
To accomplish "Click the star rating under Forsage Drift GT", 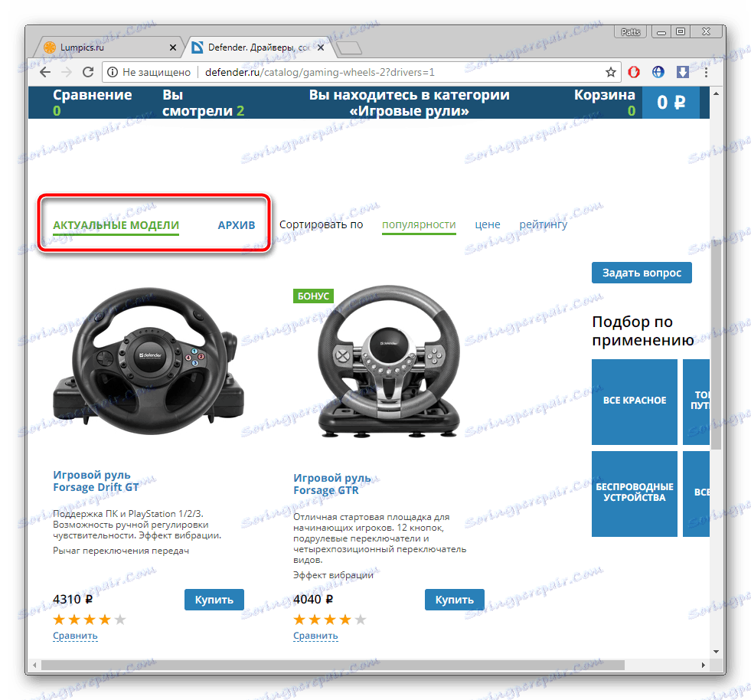I will click(90, 620).
